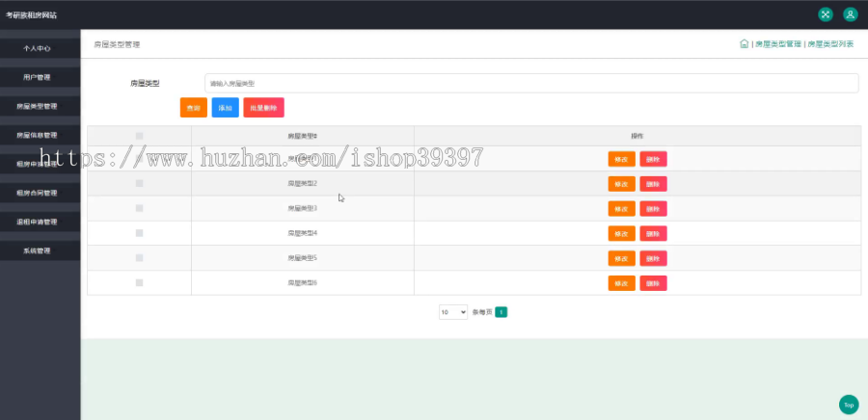Click 删除 for the 房屋类型6 row

653,283
